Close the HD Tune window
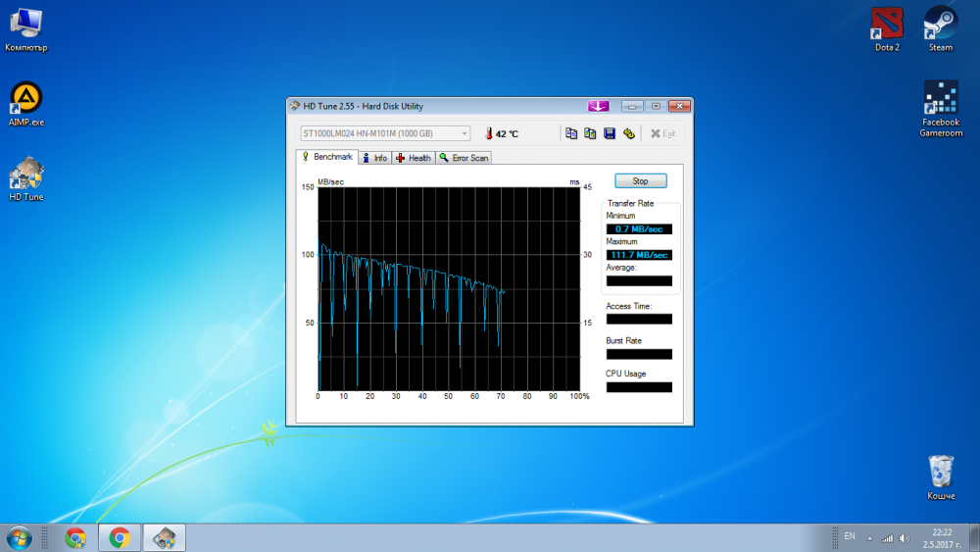The image size is (980, 552). click(679, 106)
